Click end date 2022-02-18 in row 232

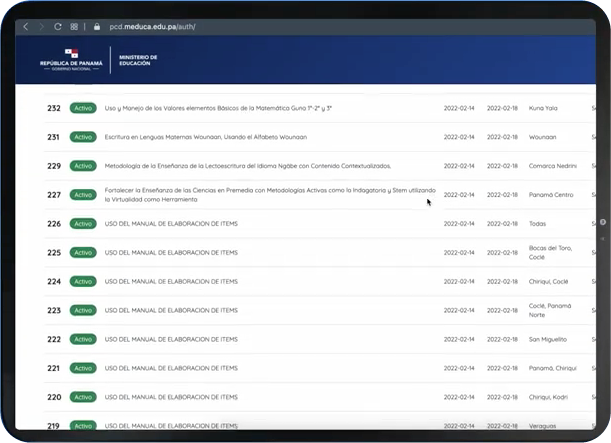click(502, 108)
